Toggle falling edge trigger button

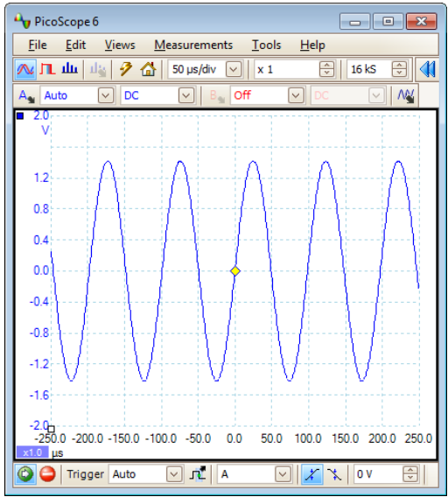point(334,474)
